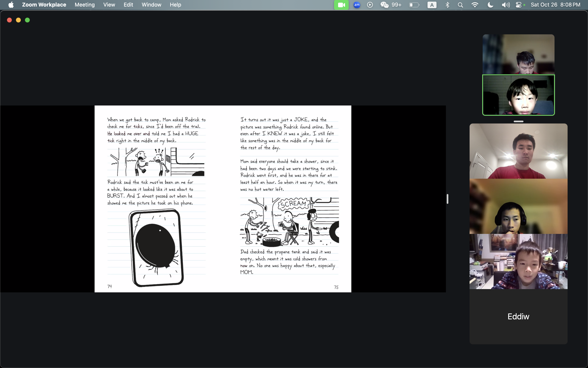Click the green camera-in-use indicator in menu bar
Screen dimensions: 588x368
[341, 5]
